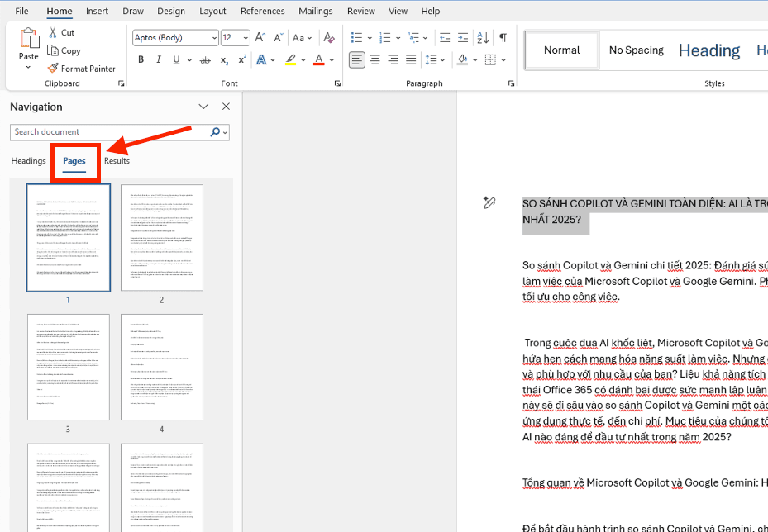Apply yellow text highlight color
This screenshot has width=768, height=532.
290,60
